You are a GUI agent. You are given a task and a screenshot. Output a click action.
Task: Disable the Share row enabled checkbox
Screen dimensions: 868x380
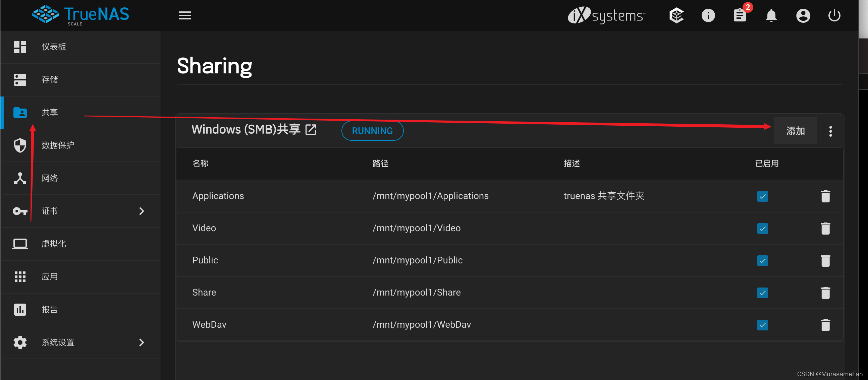[762, 293]
